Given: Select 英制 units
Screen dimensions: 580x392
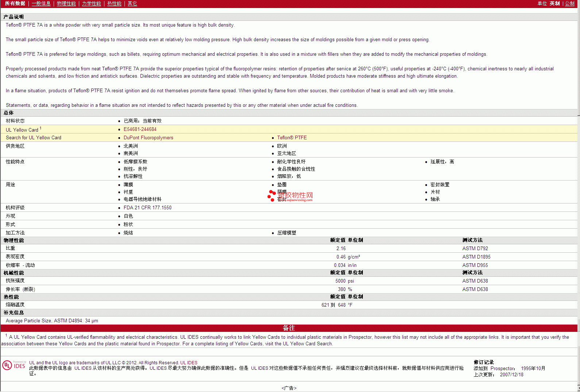Looking at the screenshot, I should tap(555, 3).
